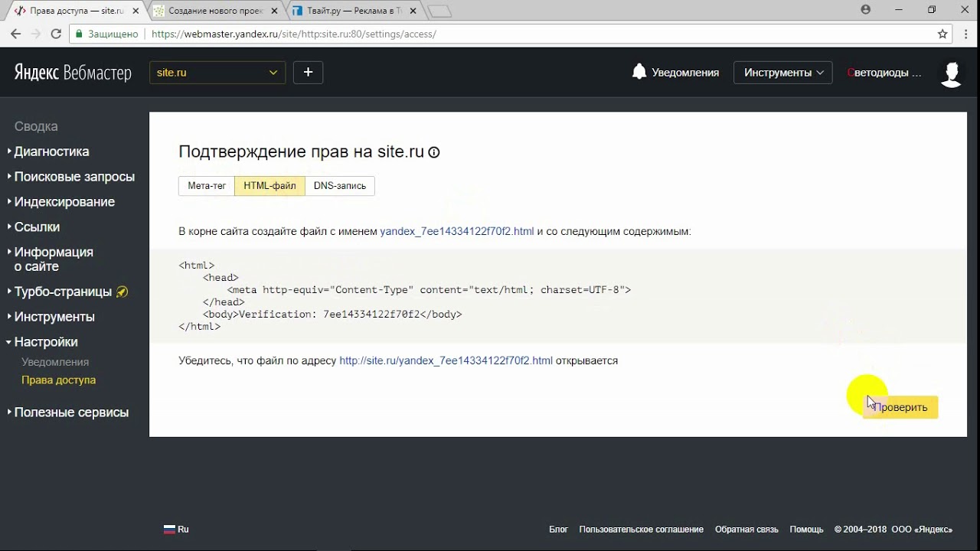Click the browser address bar URL

pos(294,34)
